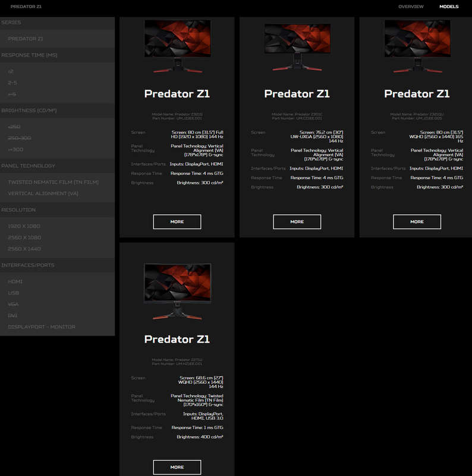
Task: Collapse the Panel Technology filter header
Action: [x=57, y=166]
